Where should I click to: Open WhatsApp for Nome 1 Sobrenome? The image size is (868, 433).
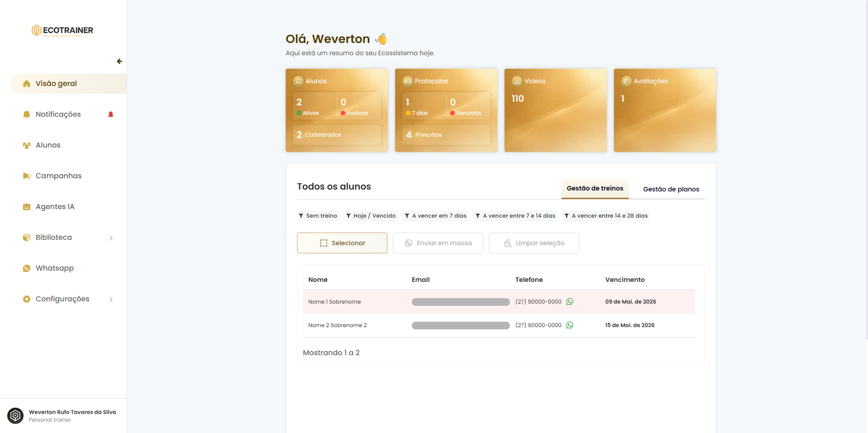(x=570, y=302)
